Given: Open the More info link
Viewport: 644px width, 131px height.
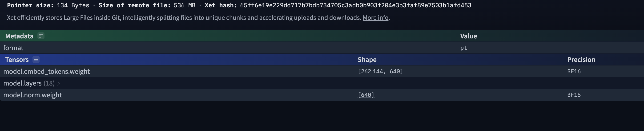Looking at the screenshot, I should pyautogui.click(x=375, y=17).
